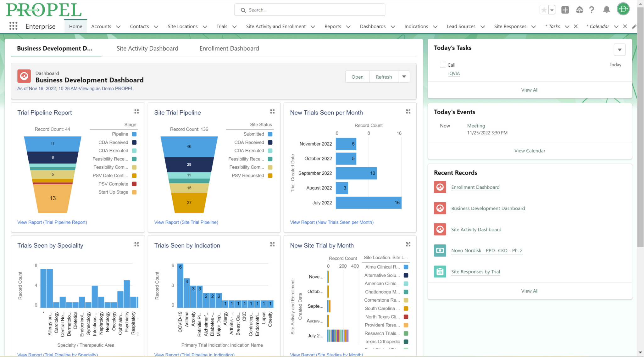Expand the Trials Seen by Speciality chart

(x=136, y=244)
